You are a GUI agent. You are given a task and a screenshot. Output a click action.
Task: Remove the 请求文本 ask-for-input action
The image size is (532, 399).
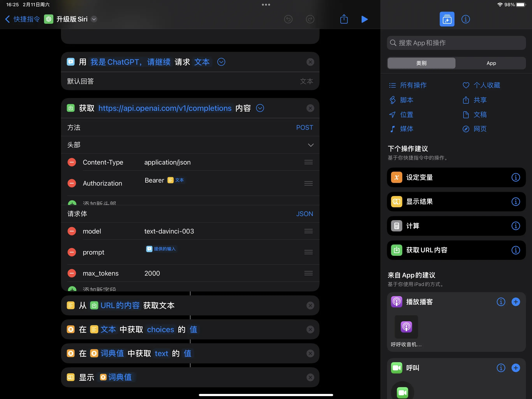pyautogui.click(x=310, y=62)
